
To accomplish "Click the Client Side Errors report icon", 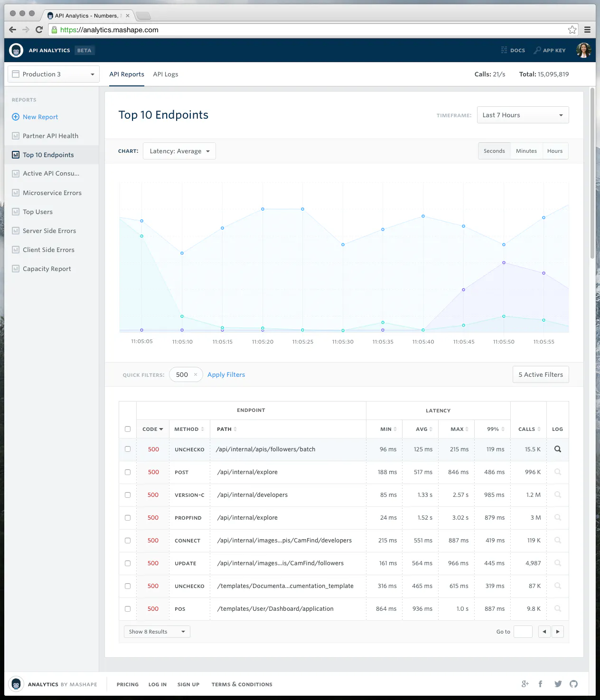I will [16, 250].
